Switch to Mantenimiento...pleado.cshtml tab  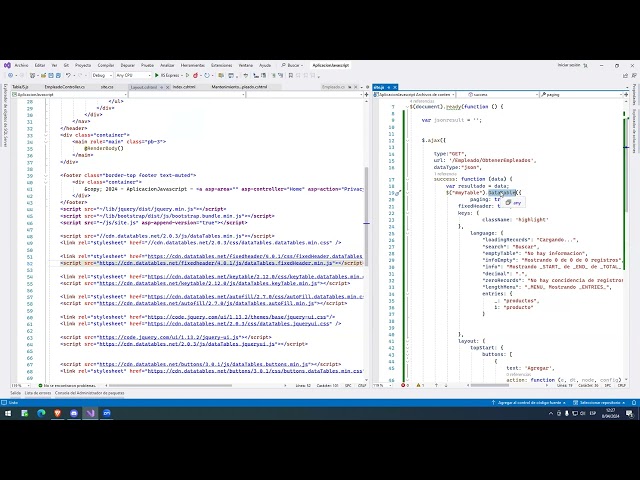tap(239, 87)
